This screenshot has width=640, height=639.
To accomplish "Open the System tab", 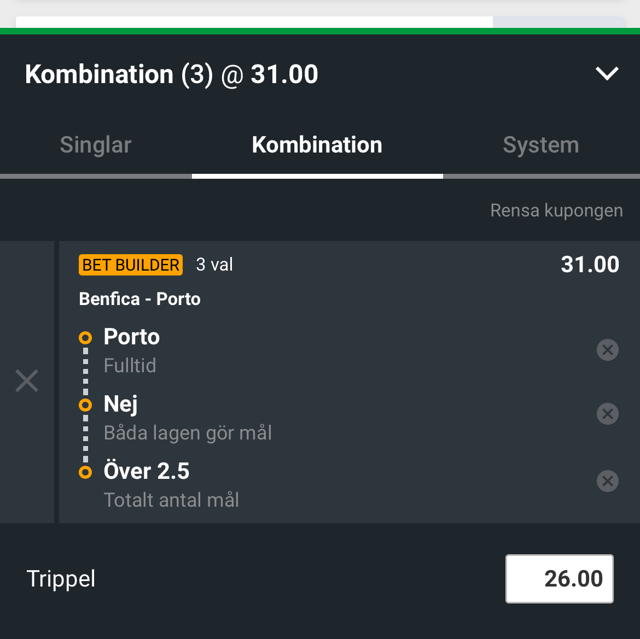I will pos(541,145).
